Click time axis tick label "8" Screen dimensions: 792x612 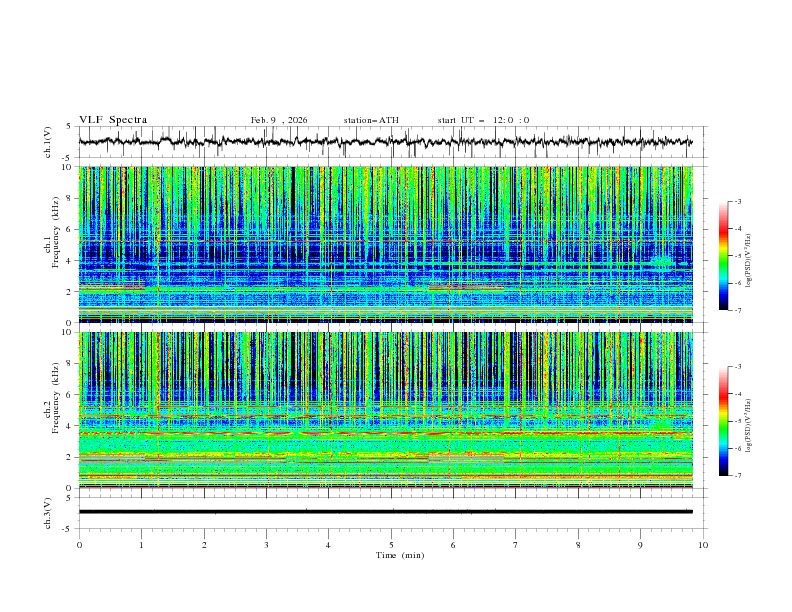(578, 545)
